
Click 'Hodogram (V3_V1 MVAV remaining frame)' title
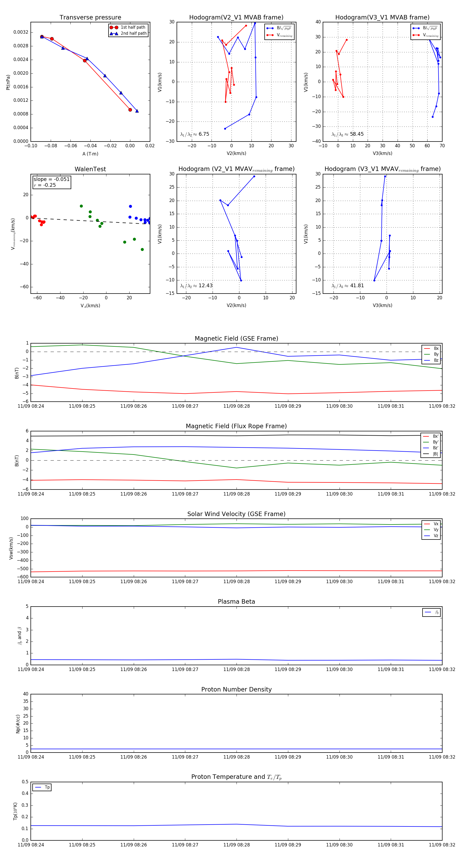(382, 169)
